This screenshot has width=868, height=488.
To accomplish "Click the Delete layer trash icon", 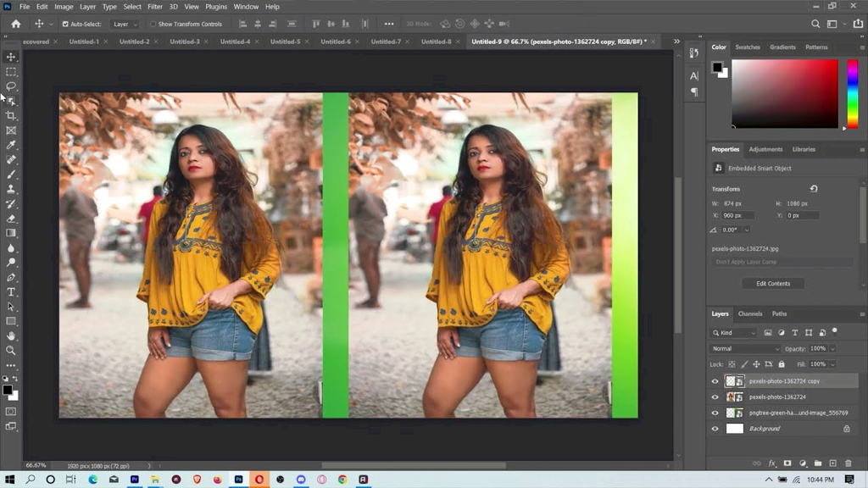I will (x=848, y=463).
